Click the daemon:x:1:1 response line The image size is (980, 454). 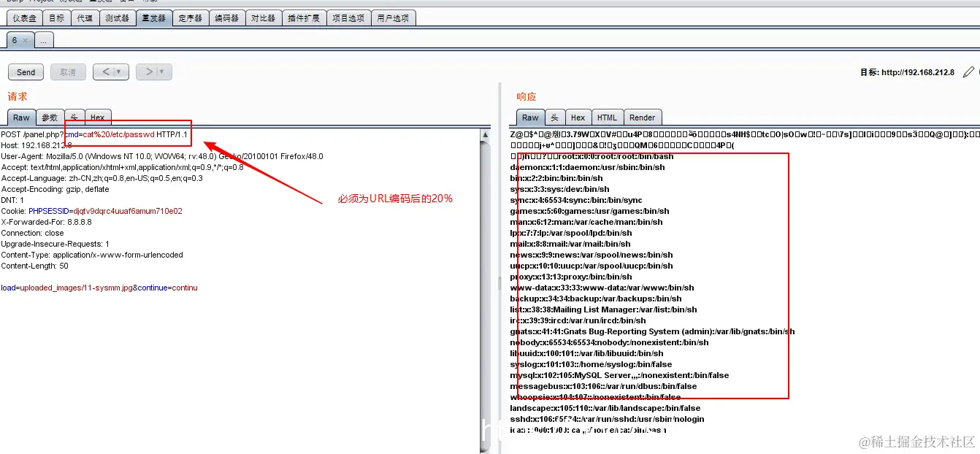click(x=588, y=167)
